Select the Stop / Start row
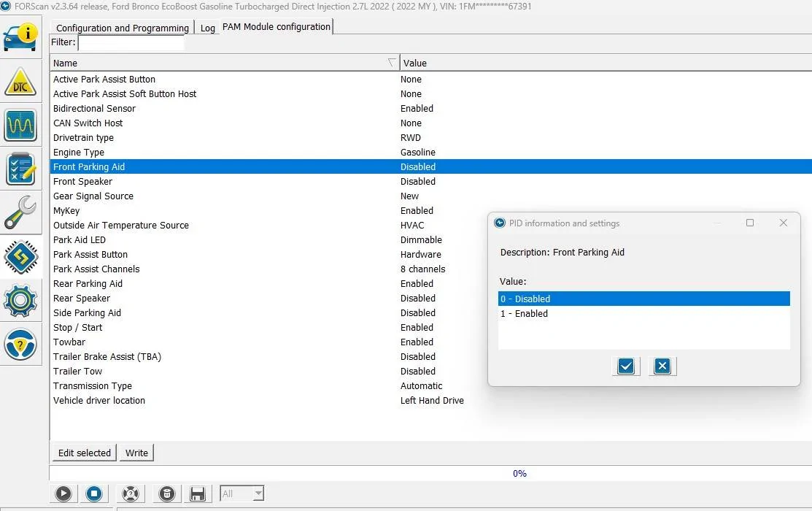812x511 pixels. [268, 327]
